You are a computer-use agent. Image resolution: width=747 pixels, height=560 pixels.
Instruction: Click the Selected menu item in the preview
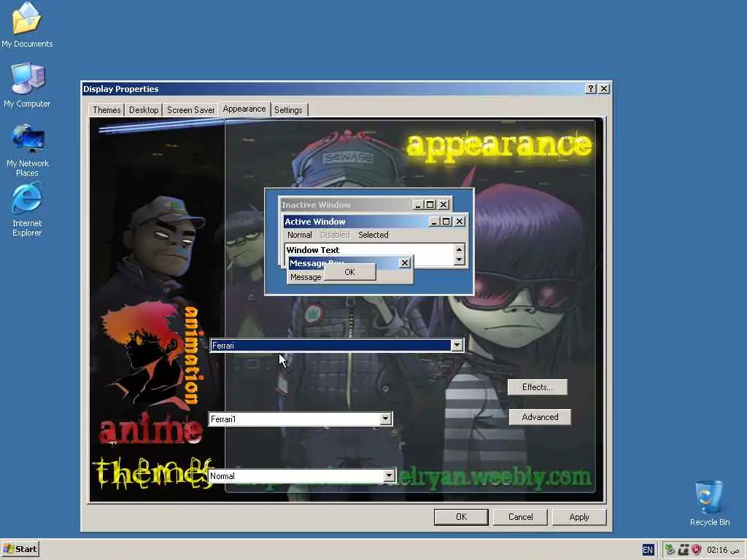[373, 235]
